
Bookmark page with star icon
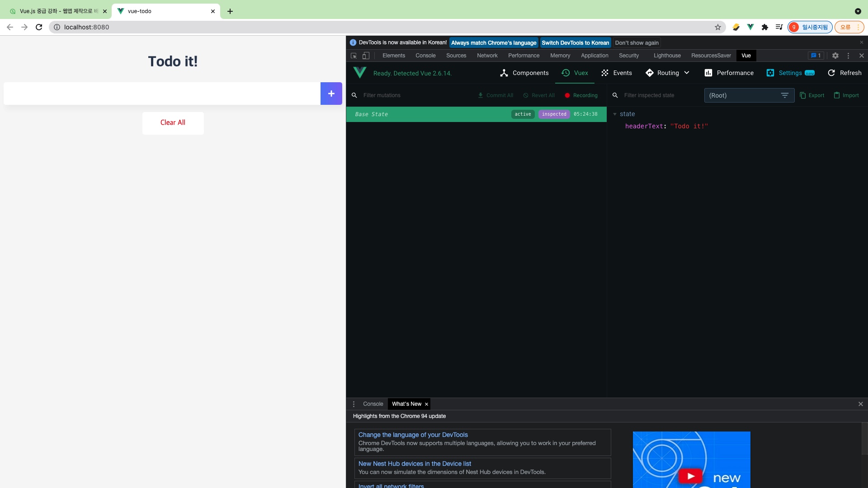click(717, 27)
